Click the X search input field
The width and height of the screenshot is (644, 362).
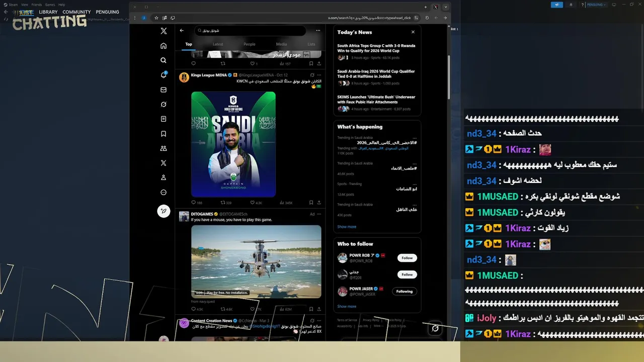pos(250,31)
